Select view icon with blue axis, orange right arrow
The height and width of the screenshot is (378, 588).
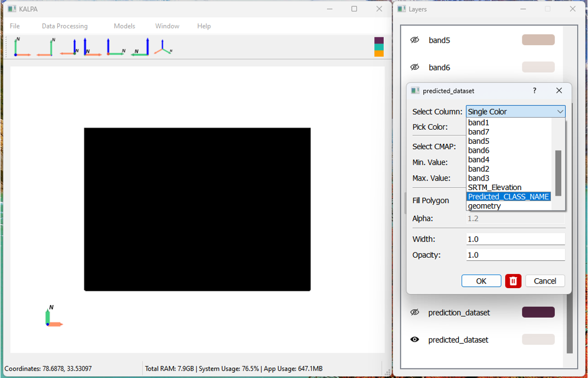pyautogui.click(x=92, y=47)
